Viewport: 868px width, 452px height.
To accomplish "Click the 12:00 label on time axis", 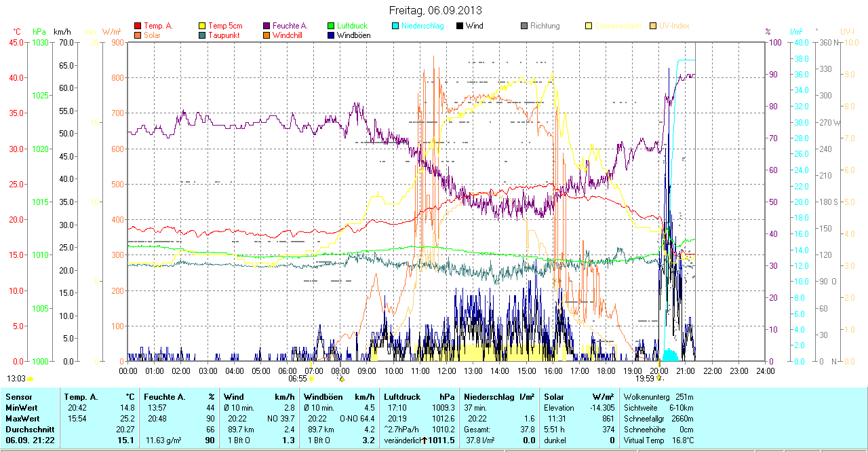I will click(x=447, y=371).
